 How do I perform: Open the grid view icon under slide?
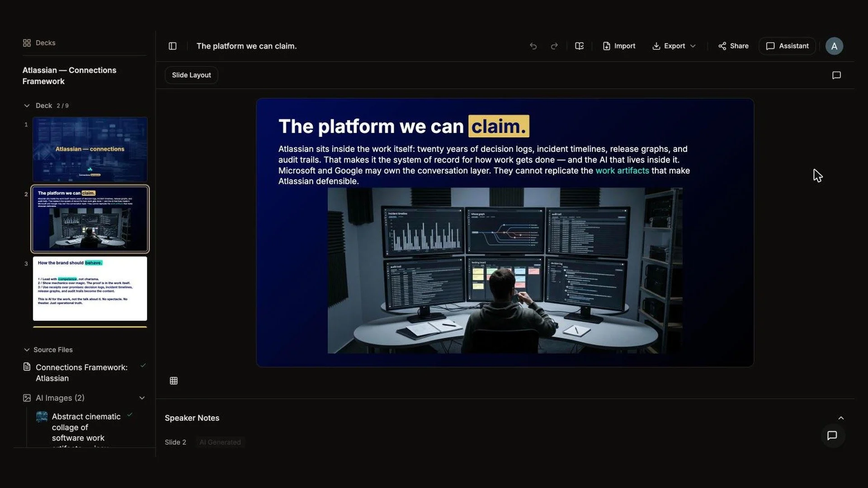(174, 381)
